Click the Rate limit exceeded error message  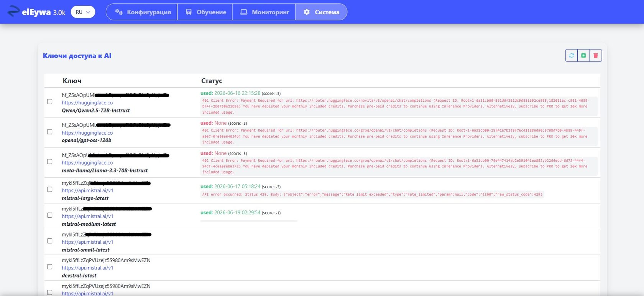point(372,195)
